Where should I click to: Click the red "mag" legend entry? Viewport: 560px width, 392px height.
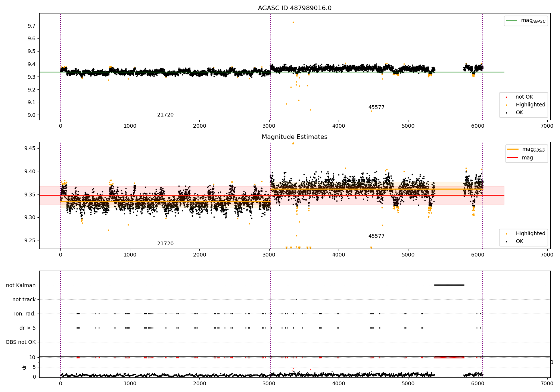520,158
